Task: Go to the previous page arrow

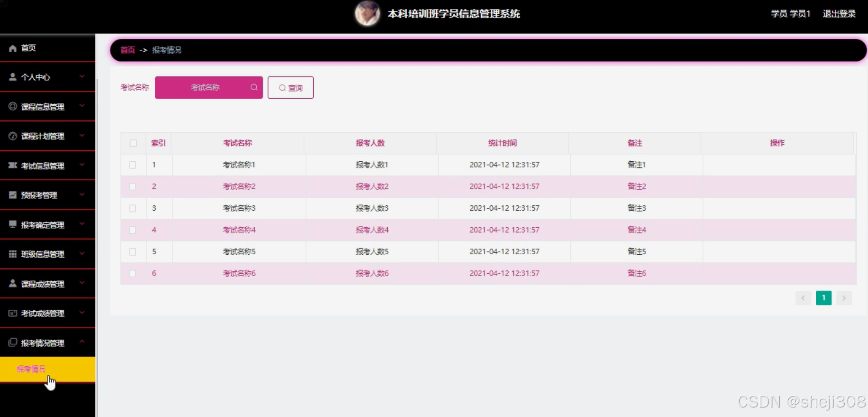Action: (803, 298)
